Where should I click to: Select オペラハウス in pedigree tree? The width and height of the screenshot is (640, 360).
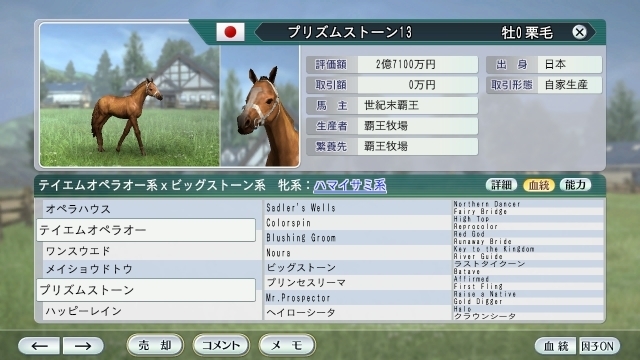(x=152, y=209)
